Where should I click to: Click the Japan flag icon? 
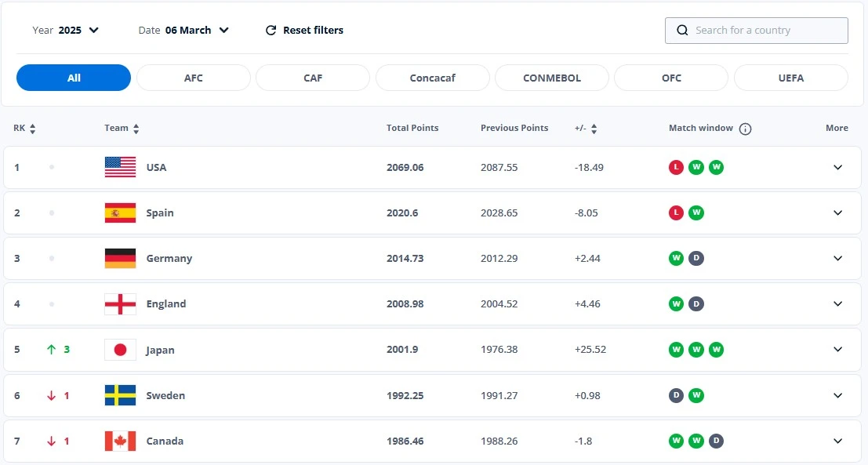tap(120, 350)
